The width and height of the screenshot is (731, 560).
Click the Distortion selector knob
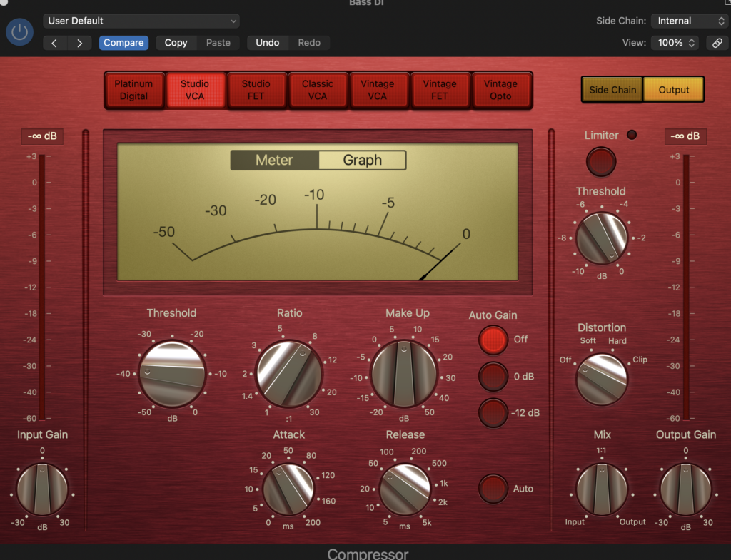pos(602,379)
